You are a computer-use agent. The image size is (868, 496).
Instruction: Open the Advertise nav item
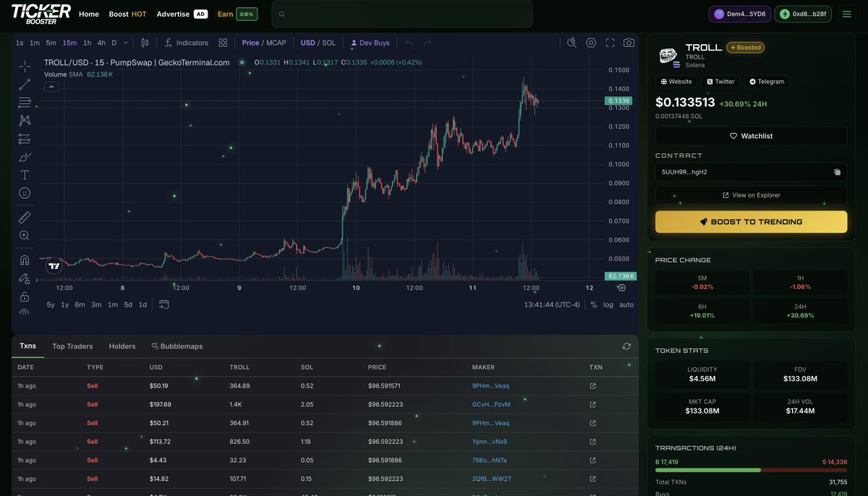pyautogui.click(x=182, y=14)
